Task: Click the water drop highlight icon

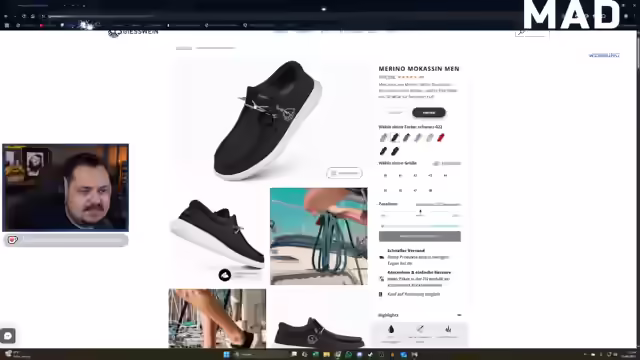Action: click(391, 329)
